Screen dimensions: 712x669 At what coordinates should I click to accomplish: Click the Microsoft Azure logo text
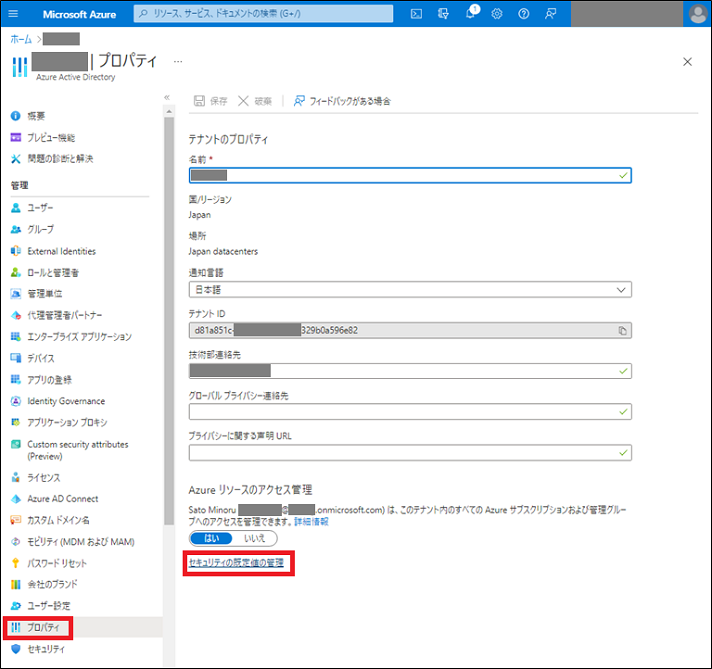pyautogui.click(x=79, y=14)
